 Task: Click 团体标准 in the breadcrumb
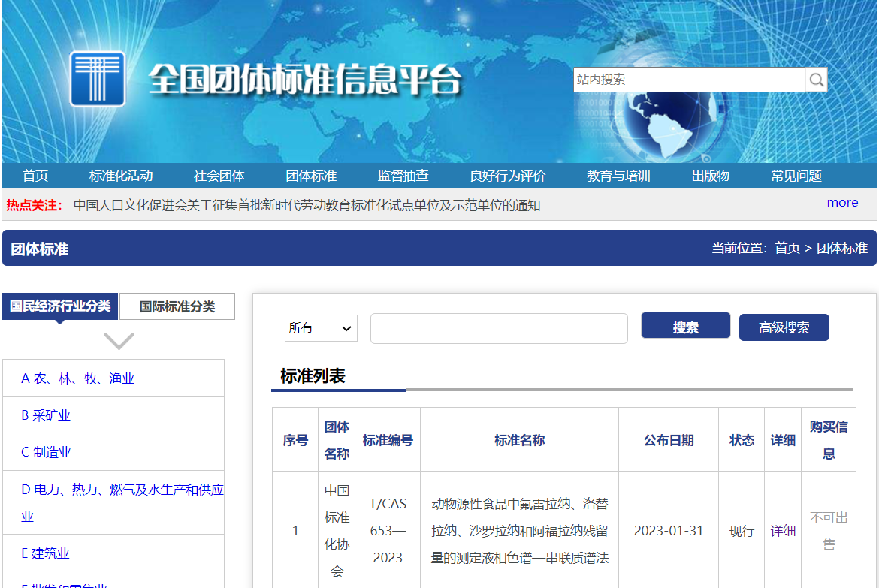(842, 248)
